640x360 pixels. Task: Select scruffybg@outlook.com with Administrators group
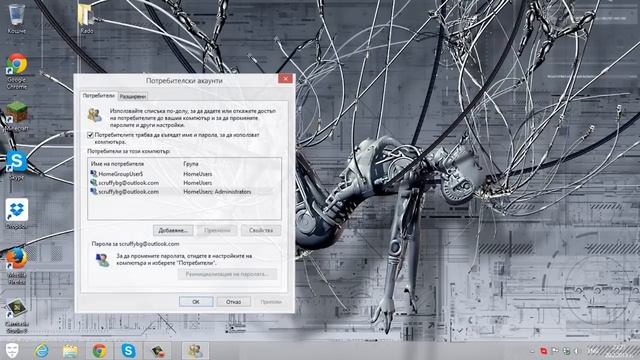184,191
